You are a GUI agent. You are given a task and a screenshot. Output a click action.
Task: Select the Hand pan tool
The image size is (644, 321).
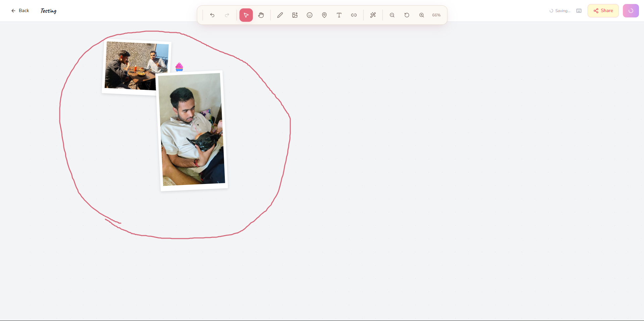[x=261, y=15]
